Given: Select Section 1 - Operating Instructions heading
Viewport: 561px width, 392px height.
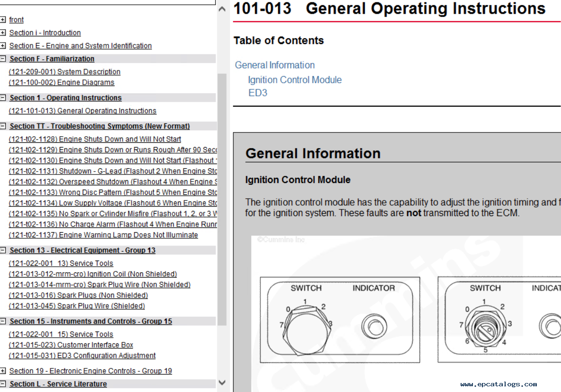Looking at the screenshot, I should pos(65,97).
